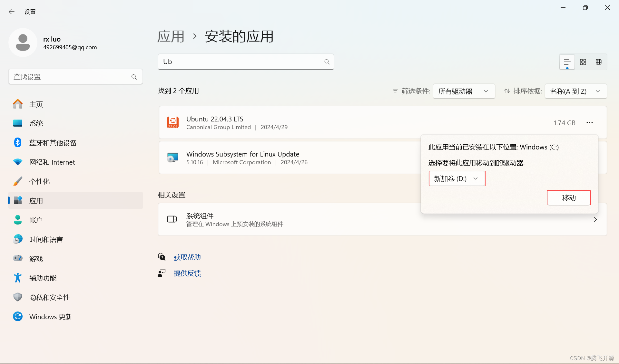
Task: Open the sort dropdown showing 名称(A 到 Z)
Action: coord(575,91)
